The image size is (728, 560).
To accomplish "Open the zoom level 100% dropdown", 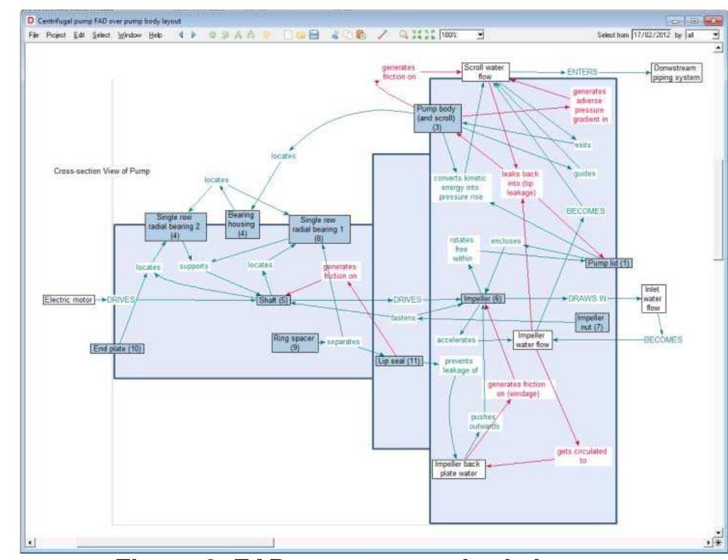I will coord(481,35).
